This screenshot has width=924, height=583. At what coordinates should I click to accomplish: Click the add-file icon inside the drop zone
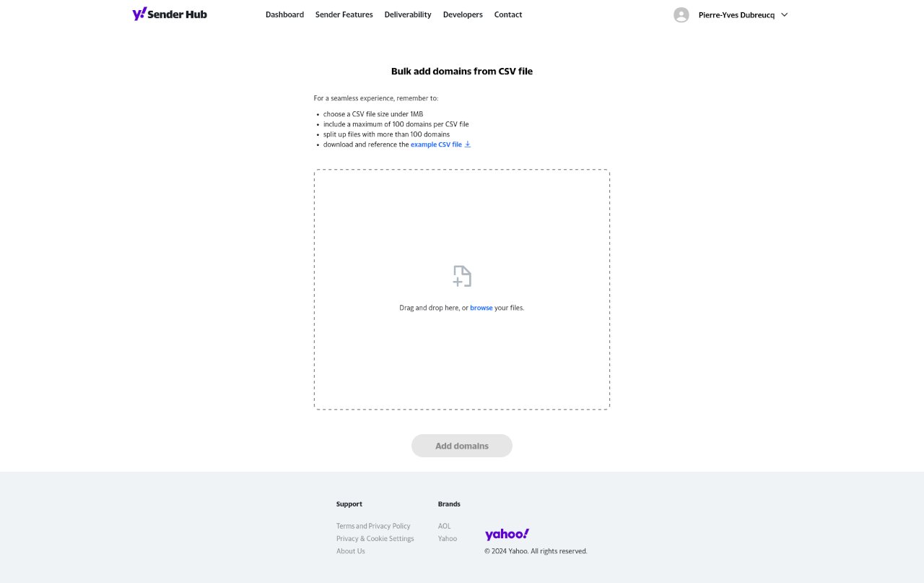pyautogui.click(x=461, y=275)
